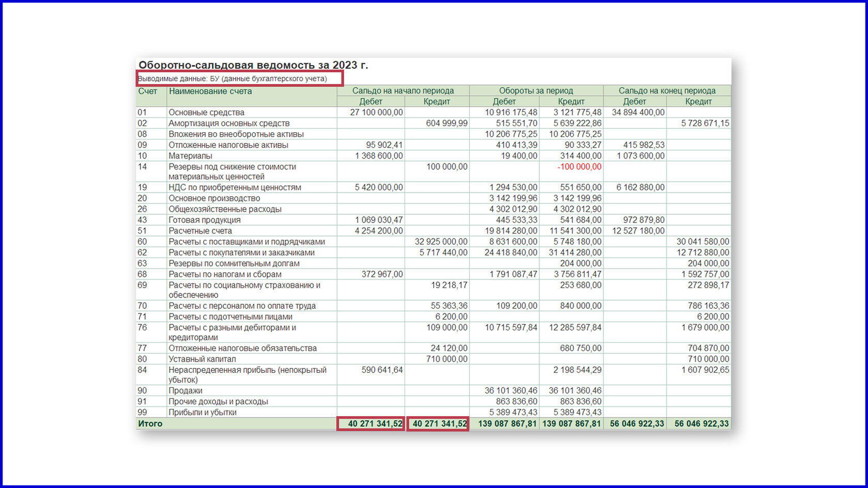
Task: Click the "Основное производство" account name
Action: click(x=214, y=198)
